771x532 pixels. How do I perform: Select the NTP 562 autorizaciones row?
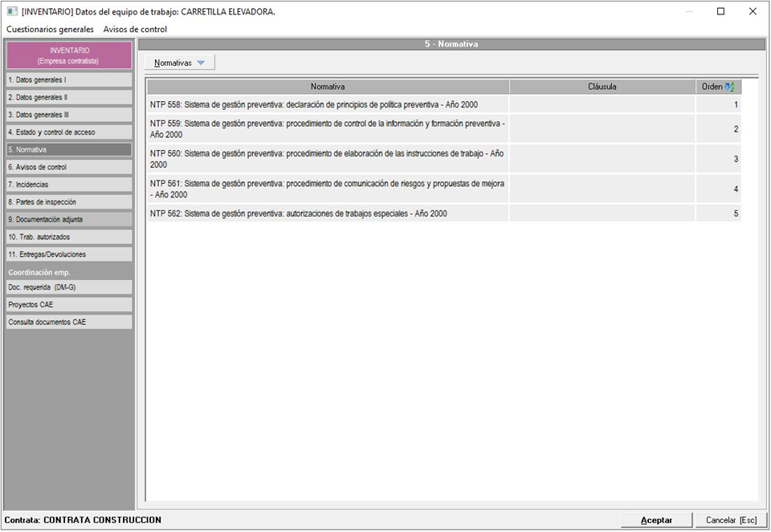(328, 214)
